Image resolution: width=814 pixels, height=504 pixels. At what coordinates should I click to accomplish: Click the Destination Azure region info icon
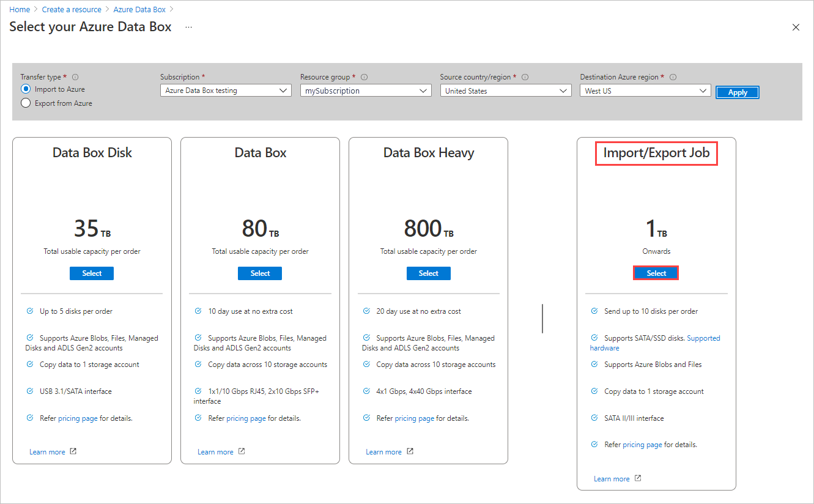tap(673, 76)
